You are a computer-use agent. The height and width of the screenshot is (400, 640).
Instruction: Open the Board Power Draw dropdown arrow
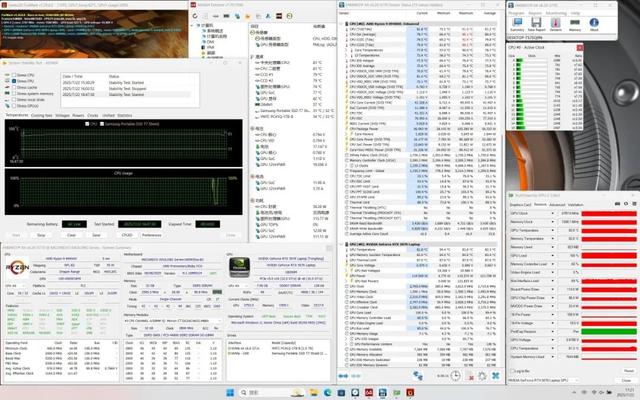(553, 289)
